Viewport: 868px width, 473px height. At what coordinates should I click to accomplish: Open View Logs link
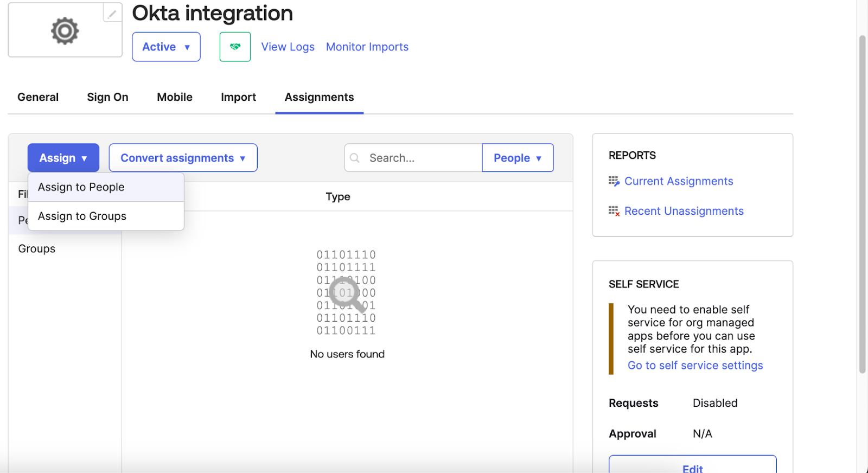click(288, 47)
